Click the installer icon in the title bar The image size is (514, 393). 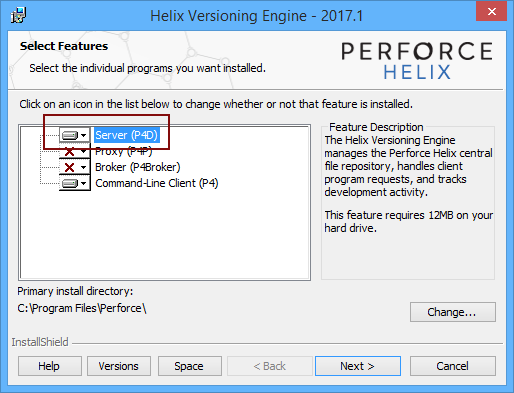pyautogui.click(x=18, y=15)
